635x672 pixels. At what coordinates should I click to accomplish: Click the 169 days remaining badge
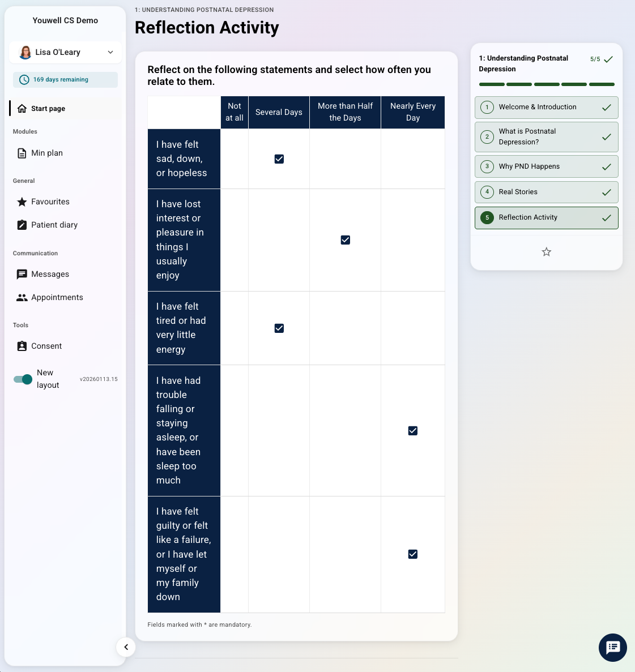(65, 80)
